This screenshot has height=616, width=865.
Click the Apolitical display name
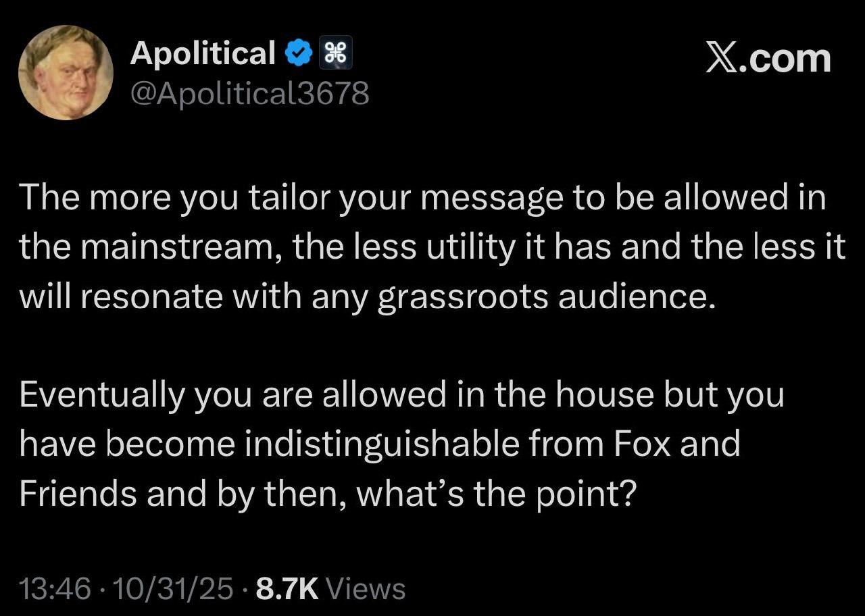coord(202,53)
